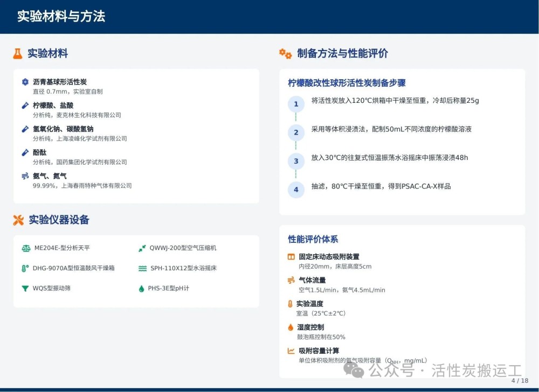Click the thermometer icon beside DHG-9070A
This screenshot has height=392, width=539.
(25, 268)
